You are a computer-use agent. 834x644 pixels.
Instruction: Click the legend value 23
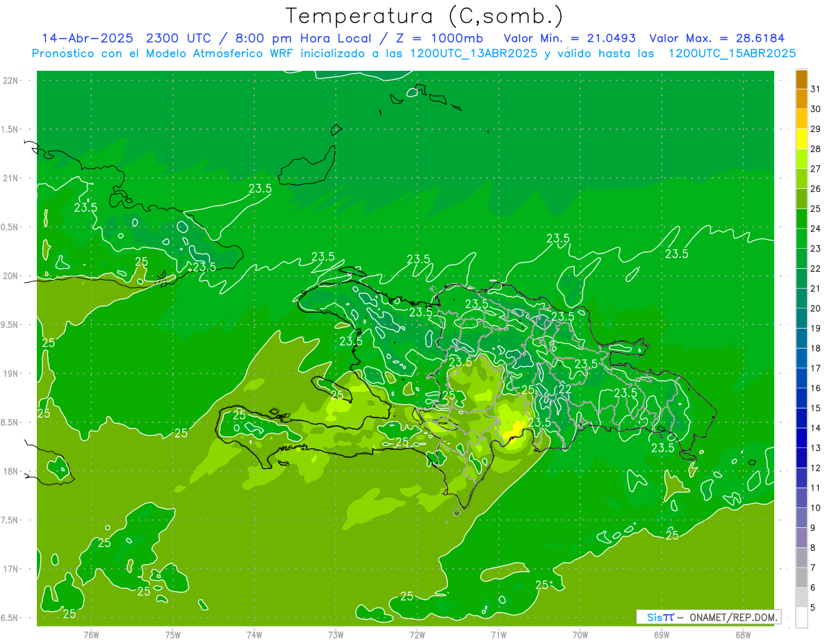click(x=815, y=249)
